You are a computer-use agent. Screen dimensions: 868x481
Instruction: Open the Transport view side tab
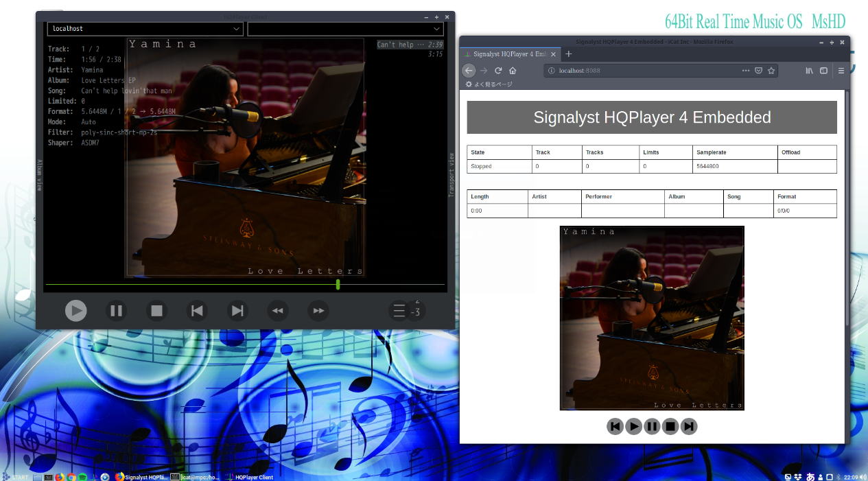tap(451, 174)
